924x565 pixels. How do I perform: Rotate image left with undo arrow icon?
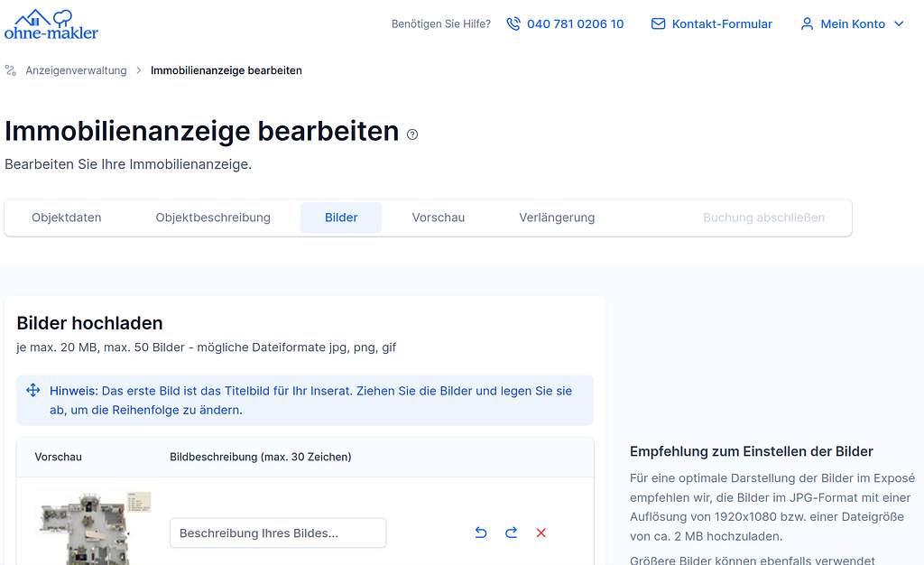481,533
